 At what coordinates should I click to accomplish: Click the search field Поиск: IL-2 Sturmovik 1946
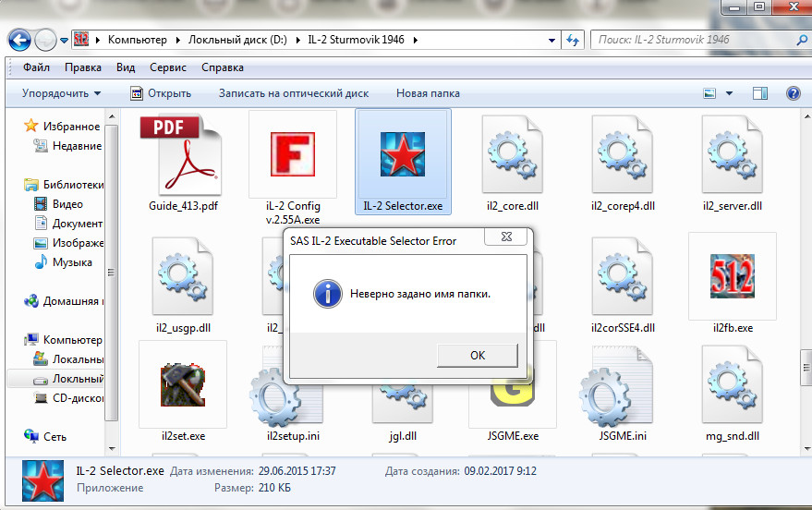coord(694,40)
